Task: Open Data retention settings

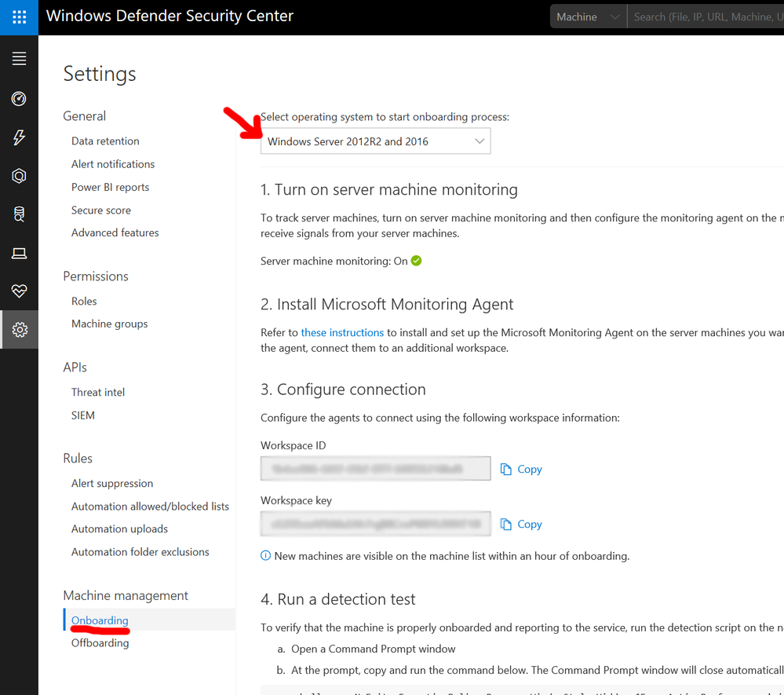Action: click(x=105, y=141)
